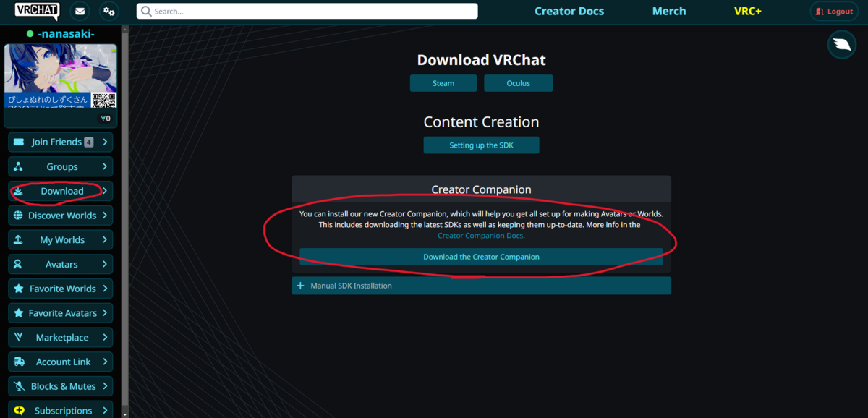Image resolution: width=868 pixels, height=418 pixels.
Task: Open the Discover Worlds chevron arrow
Action: [x=105, y=216]
